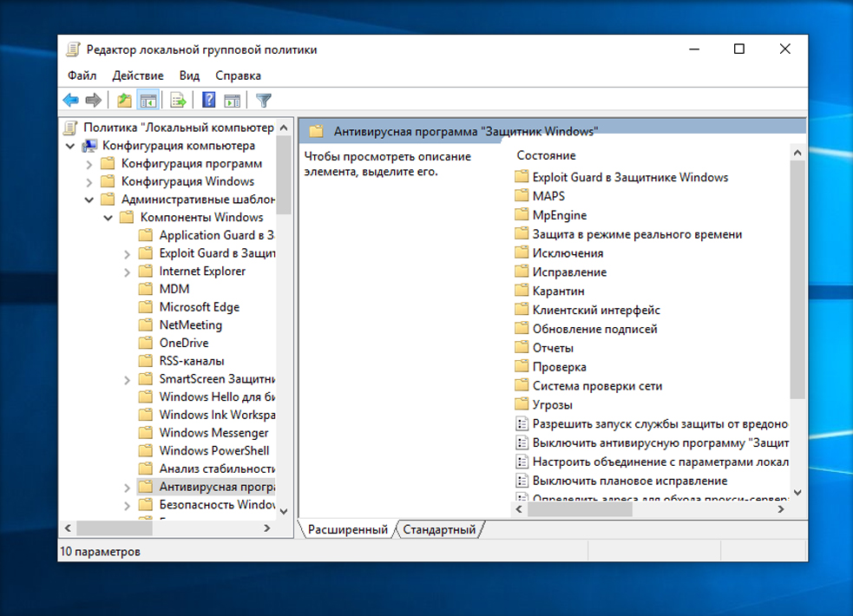Select Microsoft Edge in the tree

pos(199,307)
